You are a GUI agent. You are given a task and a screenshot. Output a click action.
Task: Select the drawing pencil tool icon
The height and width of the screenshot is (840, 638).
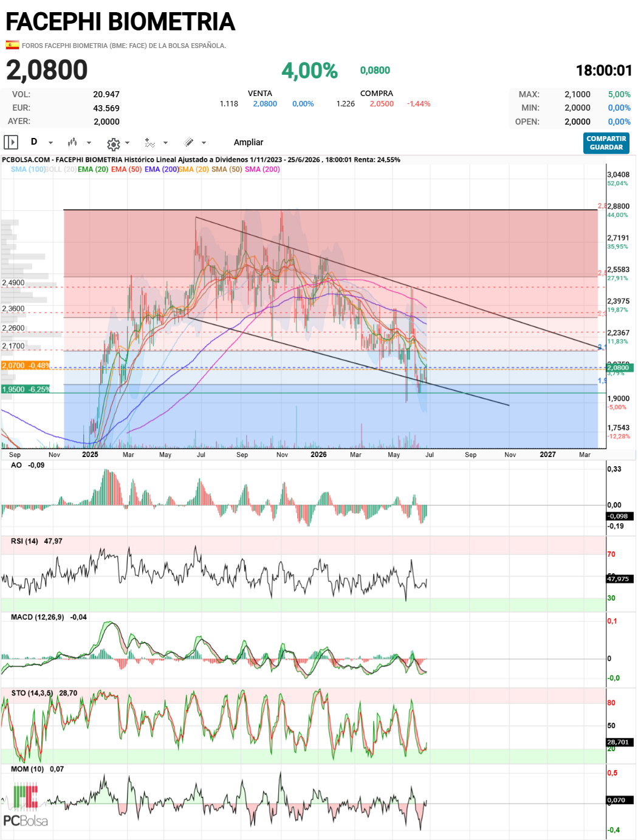[x=189, y=142]
